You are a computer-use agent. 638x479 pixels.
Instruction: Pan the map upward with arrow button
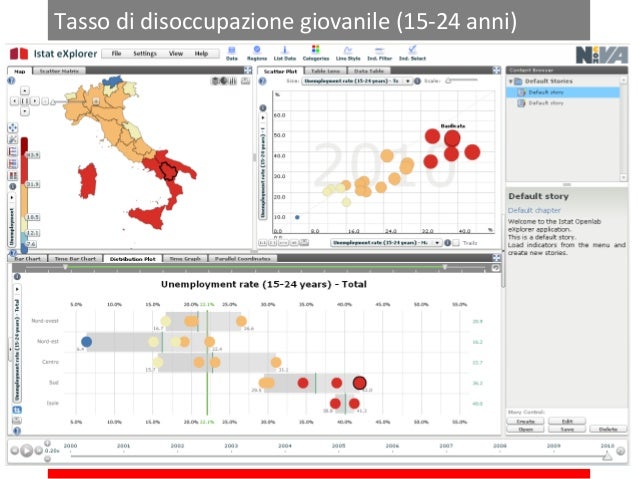click(x=25, y=90)
